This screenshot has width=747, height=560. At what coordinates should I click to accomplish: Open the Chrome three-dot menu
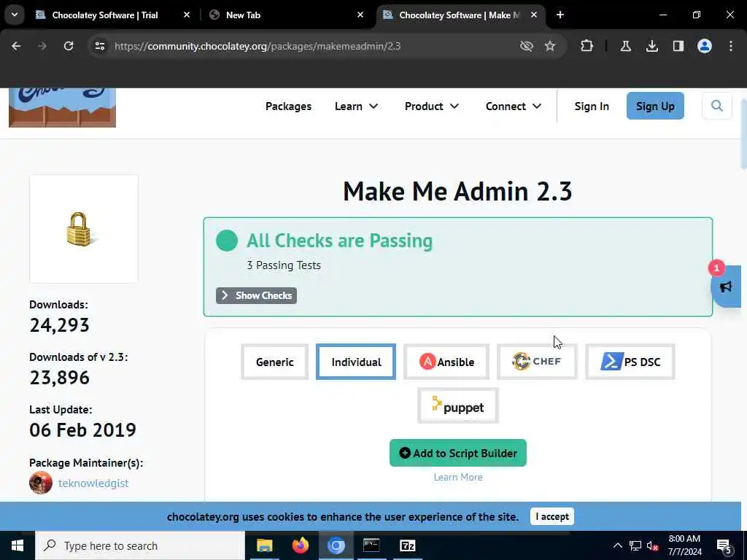731,46
